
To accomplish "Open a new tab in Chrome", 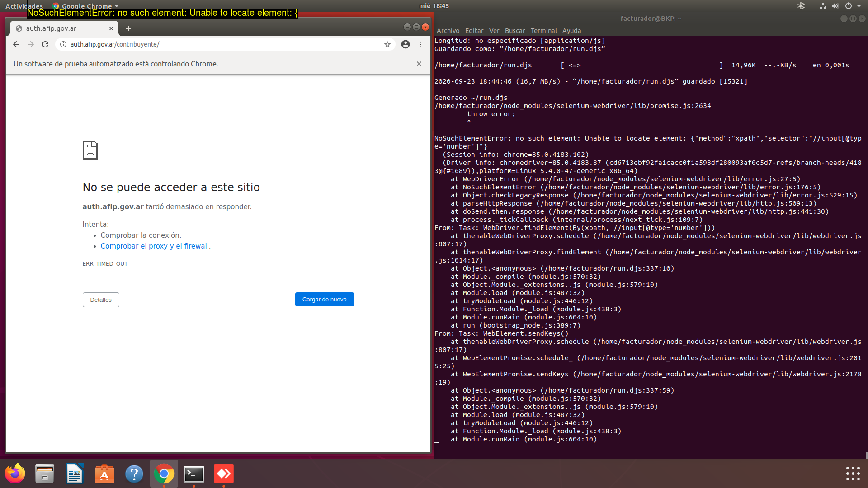I will 128,28.
